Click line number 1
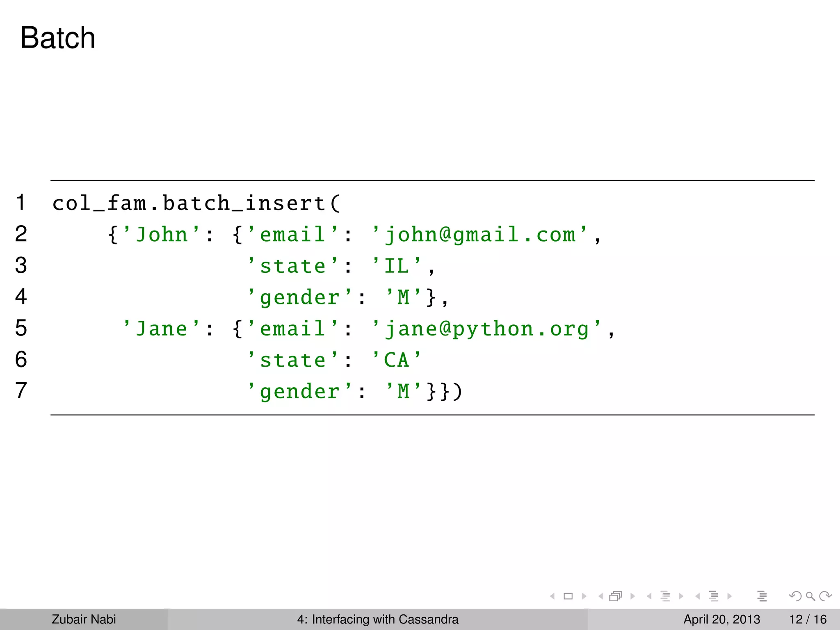 (21, 203)
